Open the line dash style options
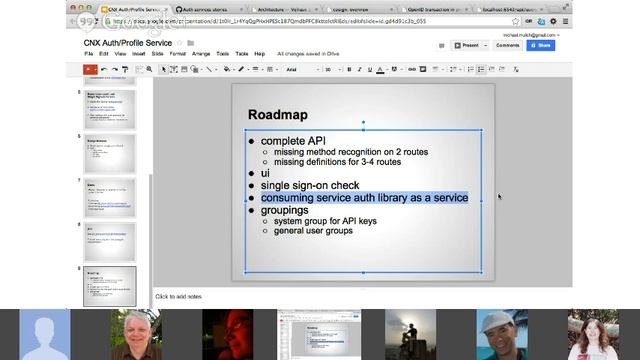The image size is (640, 360). tap(270, 69)
